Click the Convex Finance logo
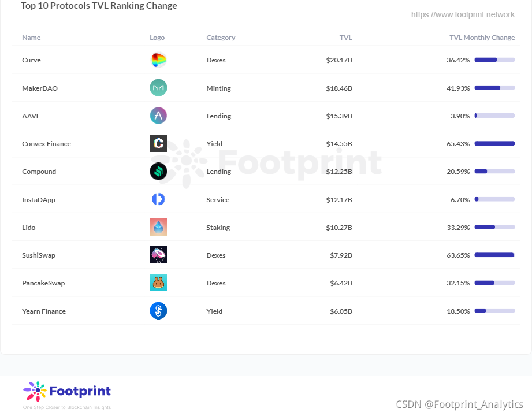The height and width of the screenshot is (416, 532). (158, 143)
